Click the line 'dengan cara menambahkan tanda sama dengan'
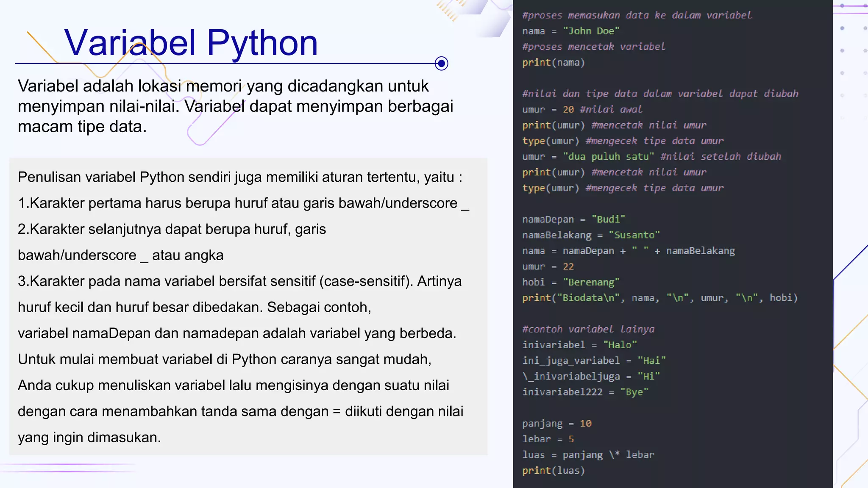The height and width of the screenshot is (488, 868). click(241, 411)
